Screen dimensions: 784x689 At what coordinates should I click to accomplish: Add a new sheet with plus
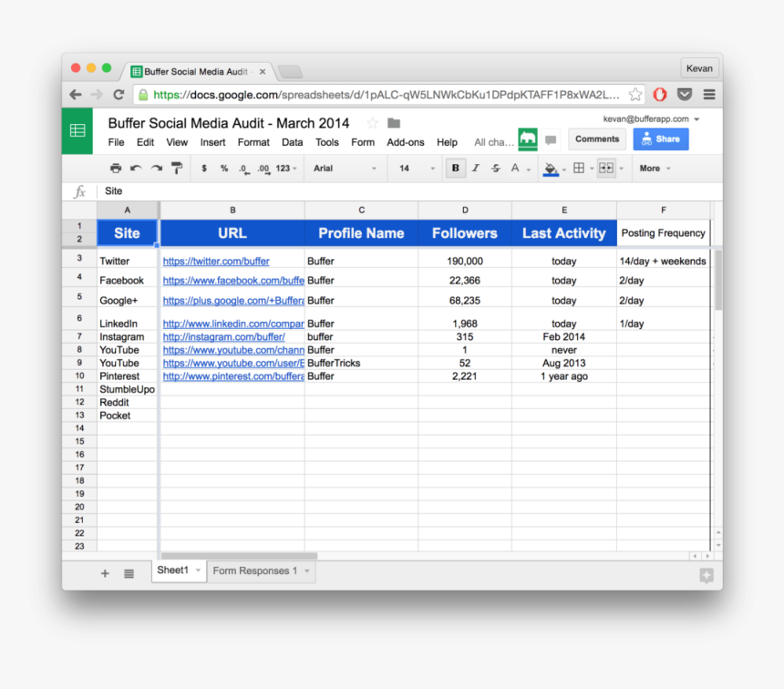point(105,573)
